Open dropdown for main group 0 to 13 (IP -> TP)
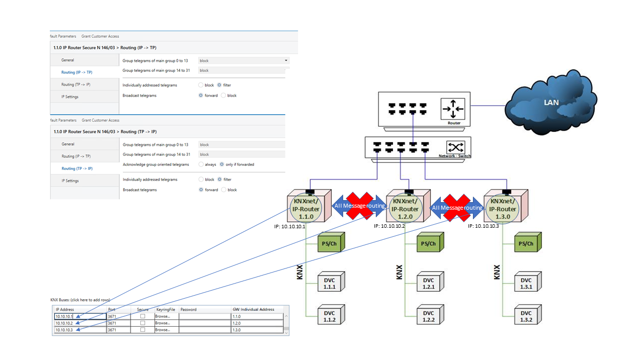 point(244,60)
